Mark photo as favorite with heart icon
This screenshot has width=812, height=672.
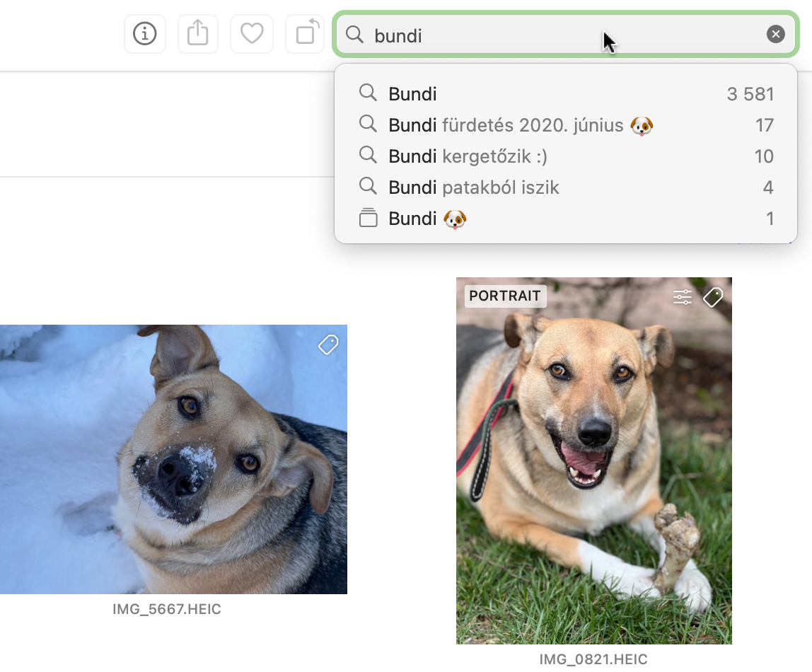point(252,34)
